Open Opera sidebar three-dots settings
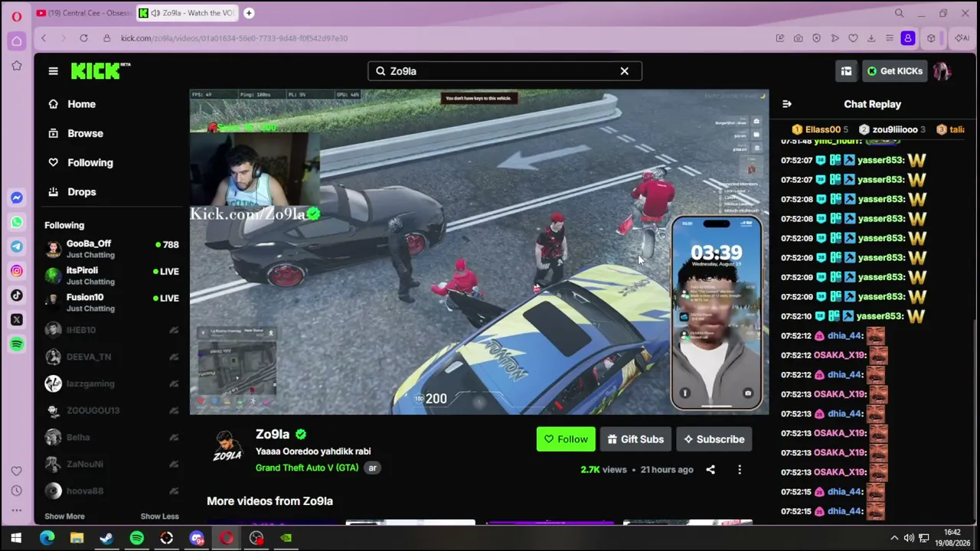The image size is (980, 551). [x=16, y=511]
